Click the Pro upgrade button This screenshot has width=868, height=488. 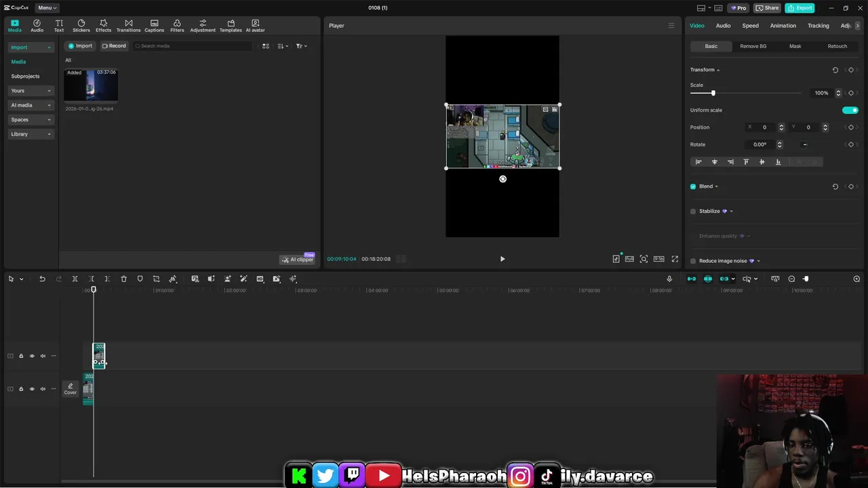[738, 8]
